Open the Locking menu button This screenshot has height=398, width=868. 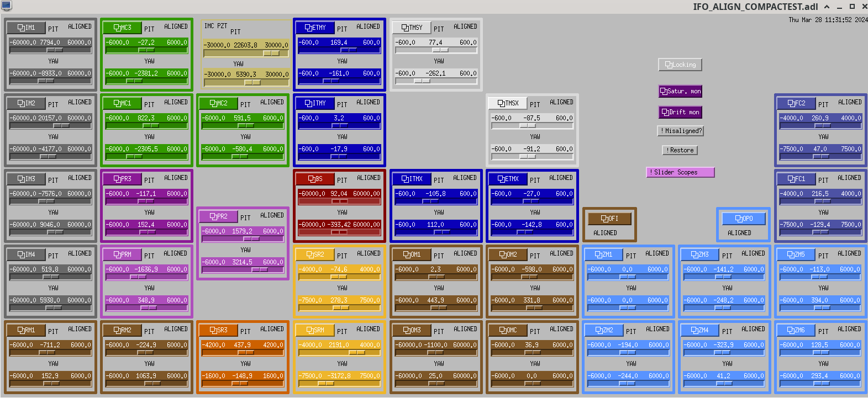(680, 65)
